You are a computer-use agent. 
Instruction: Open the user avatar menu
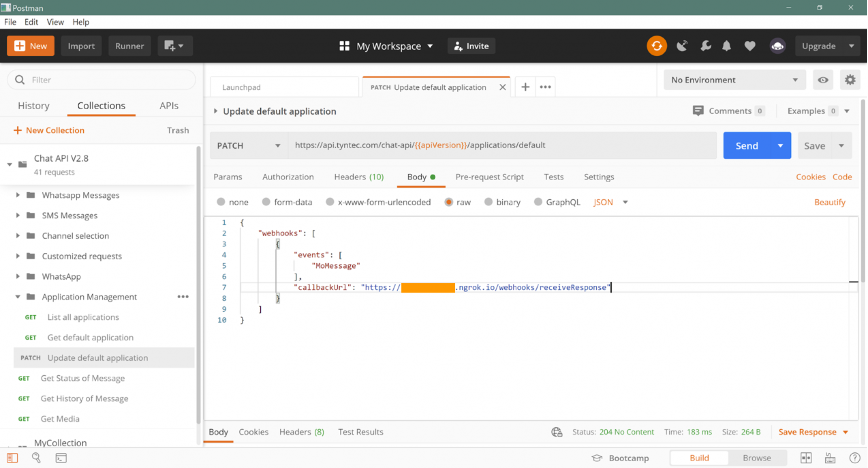(x=777, y=46)
